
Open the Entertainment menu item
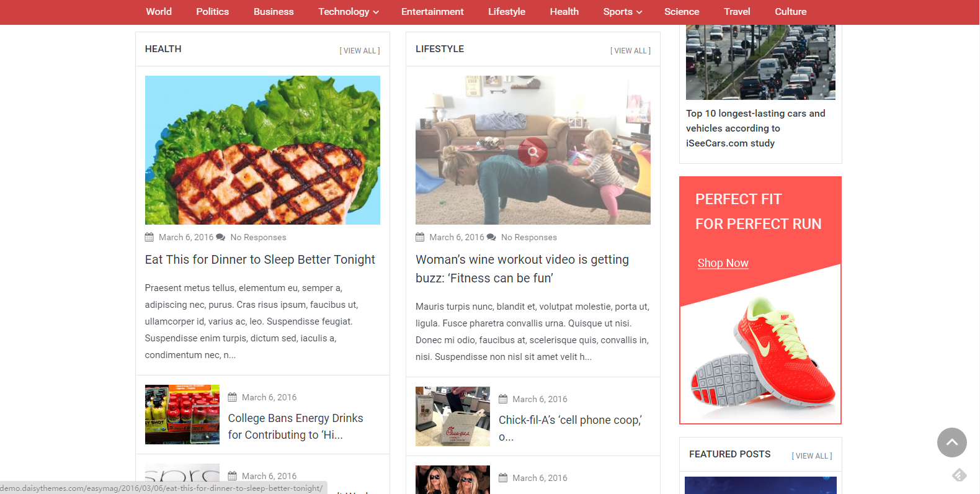pyautogui.click(x=432, y=12)
